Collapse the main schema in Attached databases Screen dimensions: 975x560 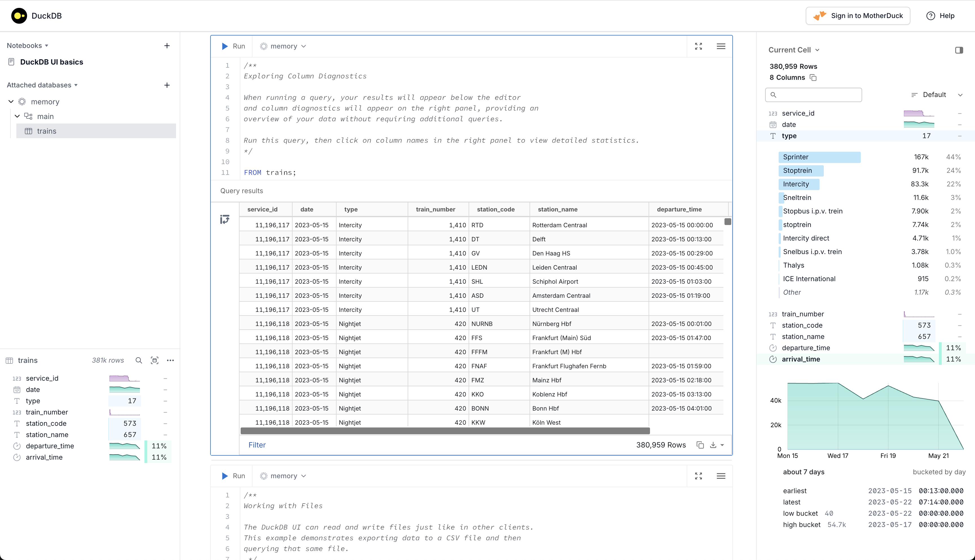[17, 116]
